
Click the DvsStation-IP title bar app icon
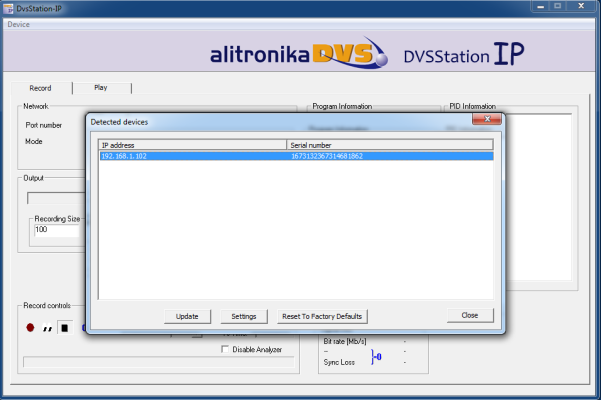pyautogui.click(x=9, y=8)
